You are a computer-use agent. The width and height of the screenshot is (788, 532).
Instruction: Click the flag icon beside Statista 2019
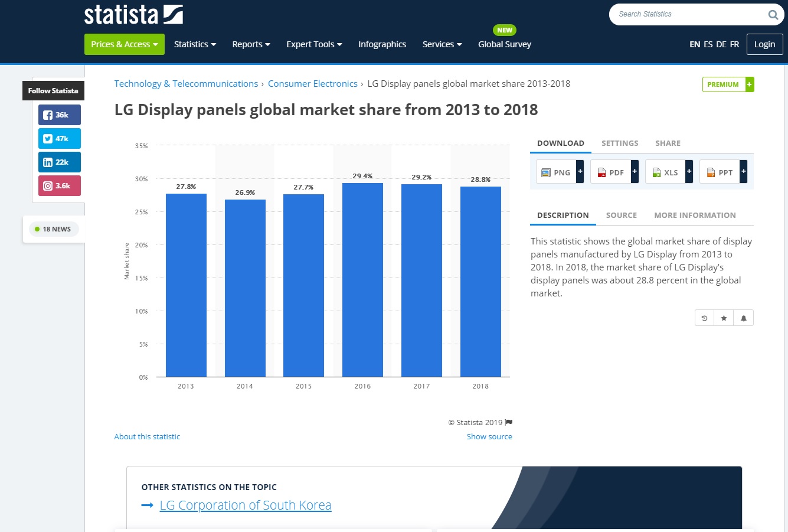tap(509, 422)
